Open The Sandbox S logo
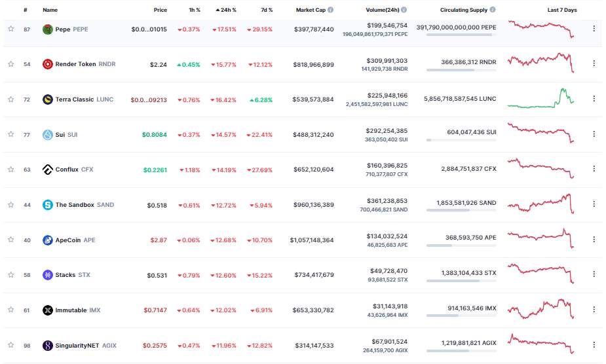 (x=48, y=205)
